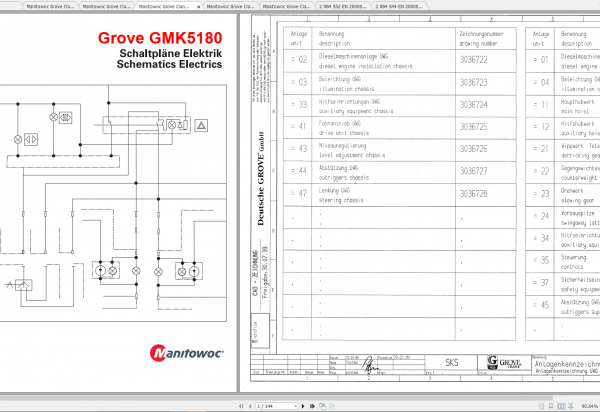Viewport: 600px width, 412px height.
Task: Go to the next page
Action: coord(303,406)
